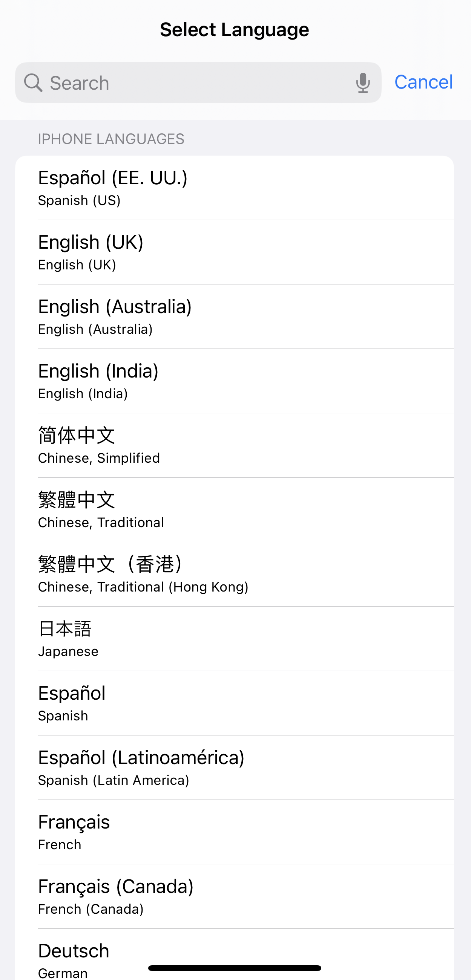This screenshot has height=980, width=471.
Task: Tap the Select Language title
Action: [235, 30]
